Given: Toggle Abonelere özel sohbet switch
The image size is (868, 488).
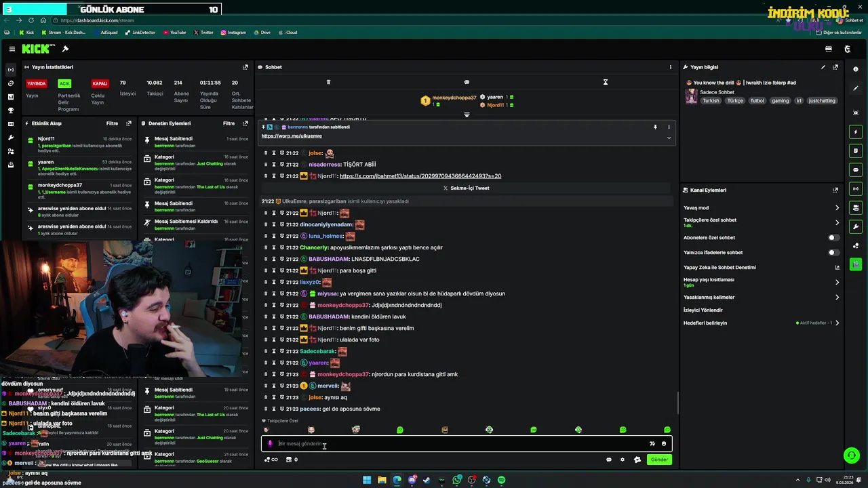Looking at the screenshot, I should coord(834,238).
